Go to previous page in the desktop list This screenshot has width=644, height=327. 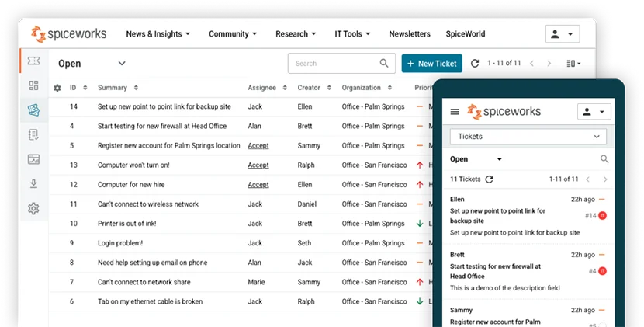click(531, 64)
